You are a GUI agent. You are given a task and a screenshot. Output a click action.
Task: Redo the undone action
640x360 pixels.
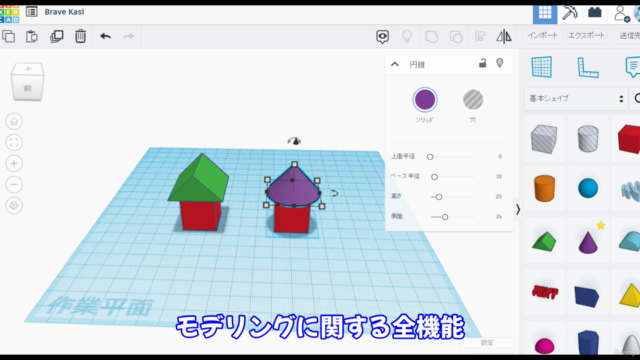click(129, 36)
